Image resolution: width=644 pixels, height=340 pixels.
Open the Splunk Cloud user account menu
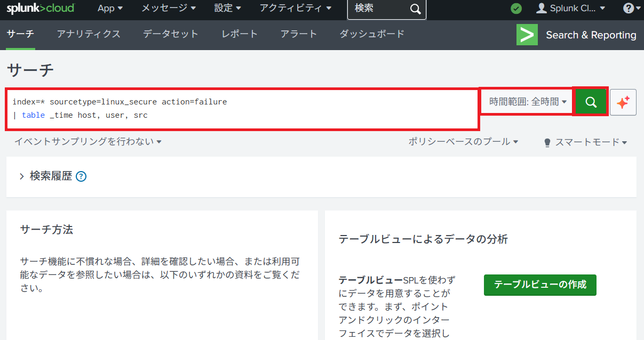(571, 9)
